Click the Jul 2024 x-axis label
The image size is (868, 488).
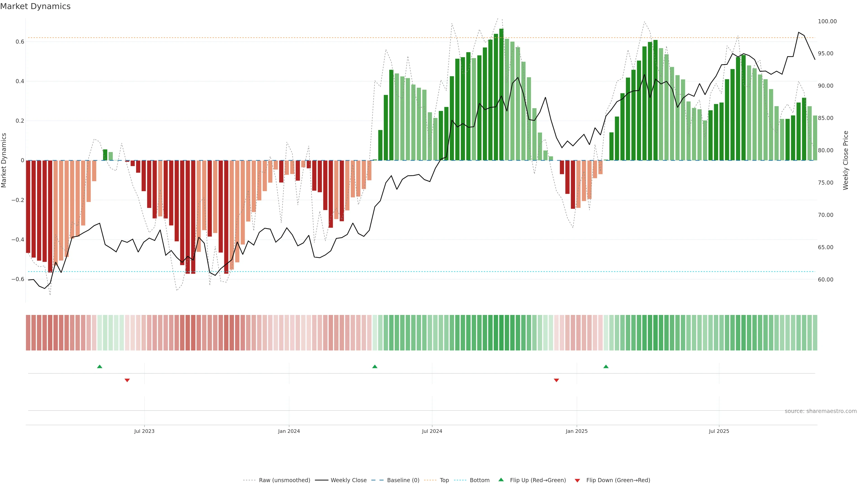pyautogui.click(x=432, y=431)
